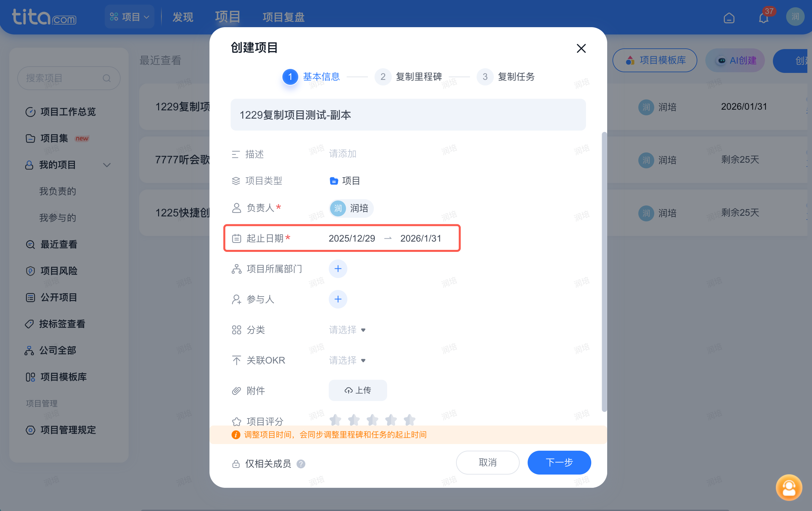Switch to the 发现 tab
812x511 pixels.
183,17
